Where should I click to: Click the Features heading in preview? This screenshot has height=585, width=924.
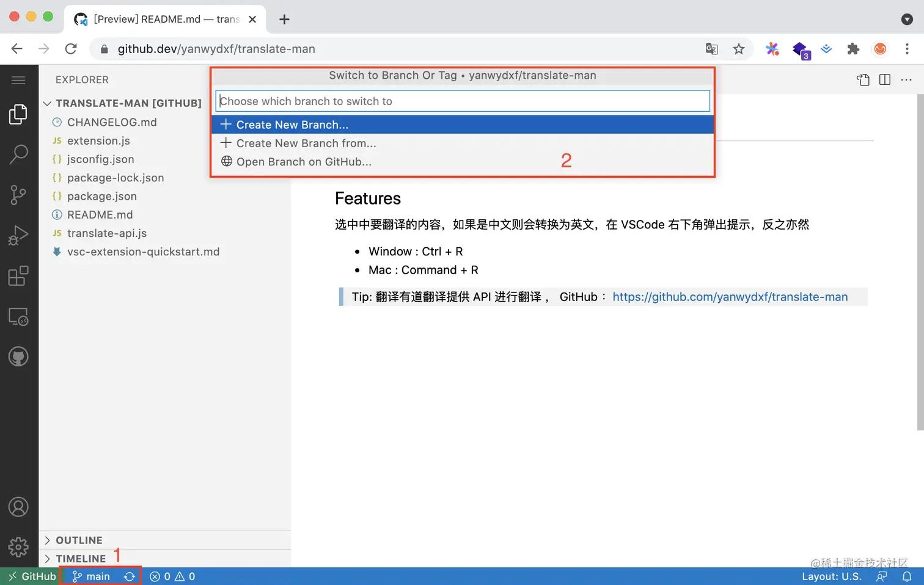coord(368,198)
